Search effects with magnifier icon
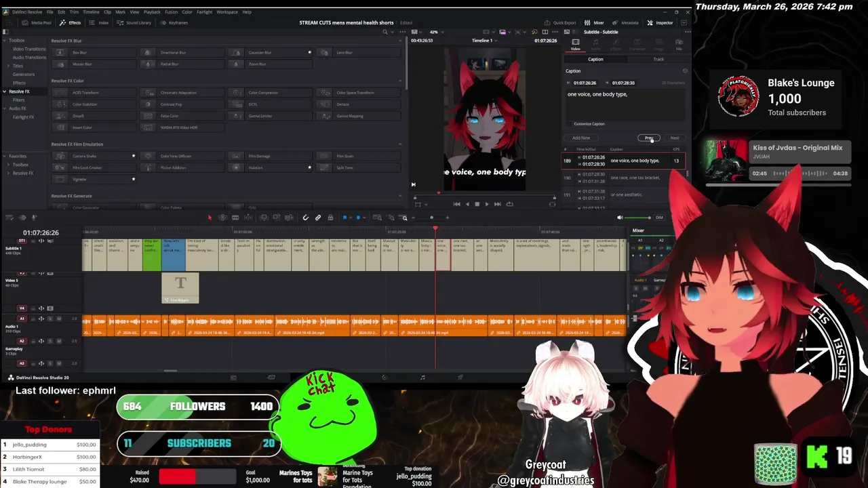 pyautogui.click(x=384, y=31)
